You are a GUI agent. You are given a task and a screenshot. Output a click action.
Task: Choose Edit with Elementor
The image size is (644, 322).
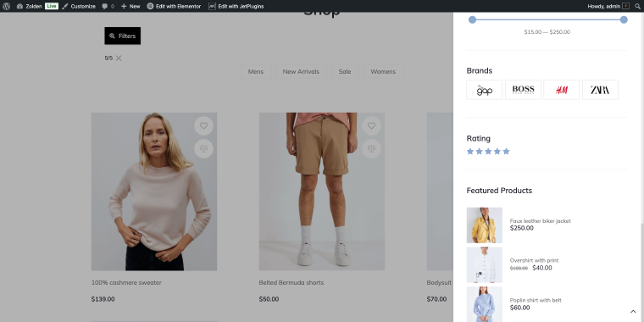(x=175, y=6)
